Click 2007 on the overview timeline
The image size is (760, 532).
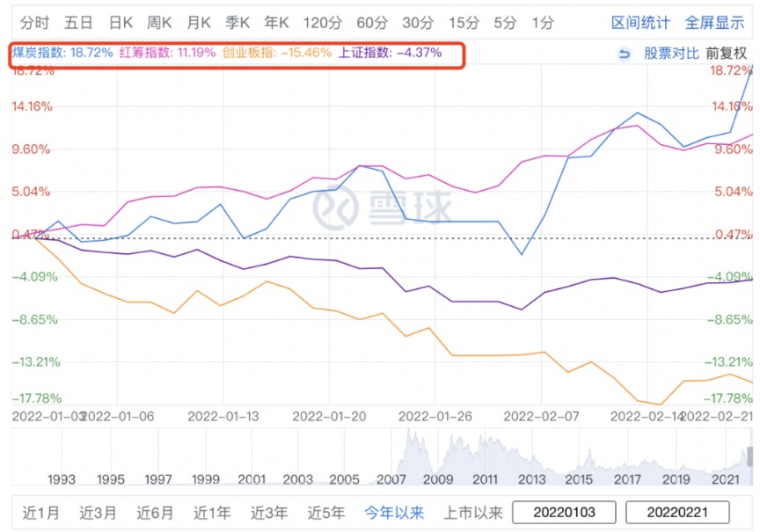(391, 479)
